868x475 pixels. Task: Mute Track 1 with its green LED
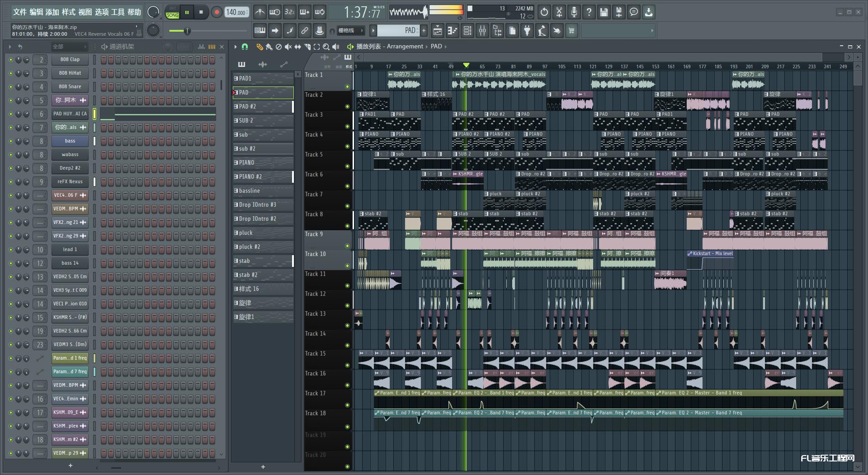(347, 86)
